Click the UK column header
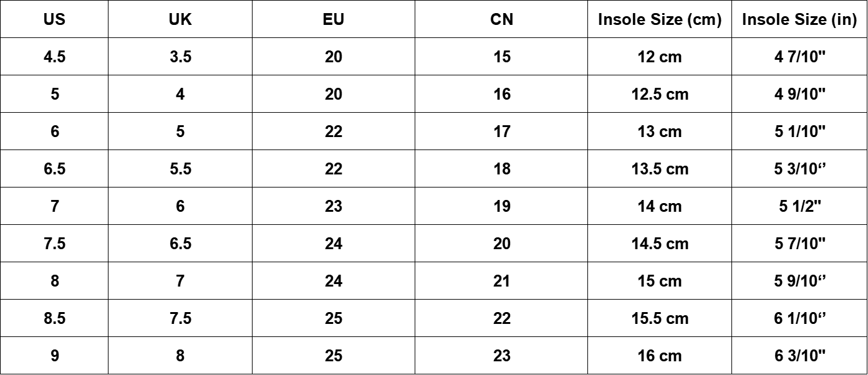Image resolution: width=868 pixels, height=375 pixels. pos(180,19)
